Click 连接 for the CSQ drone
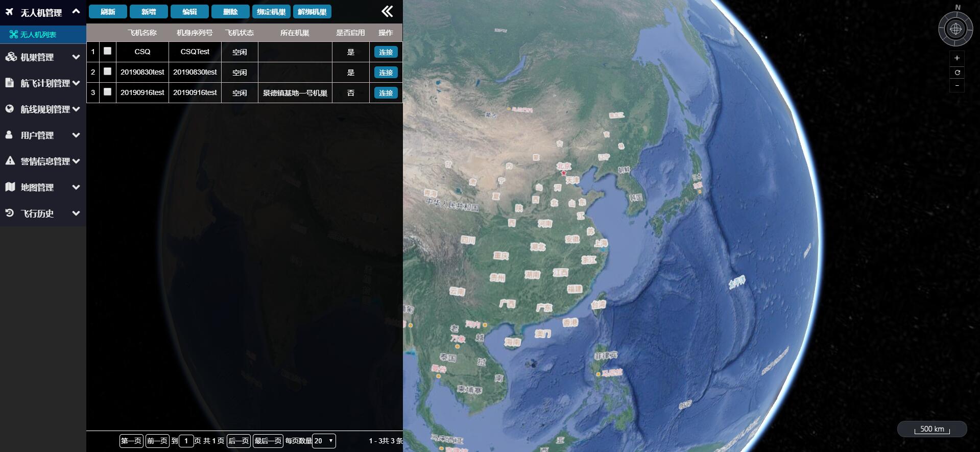This screenshot has width=980, height=452. click(386, 52)
